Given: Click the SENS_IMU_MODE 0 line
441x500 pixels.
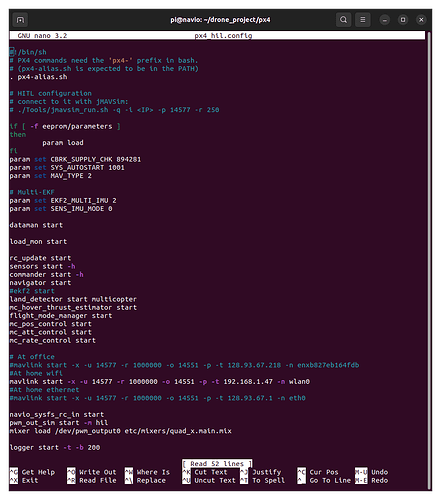Looking at the screenshot, I should click(61, 209).
